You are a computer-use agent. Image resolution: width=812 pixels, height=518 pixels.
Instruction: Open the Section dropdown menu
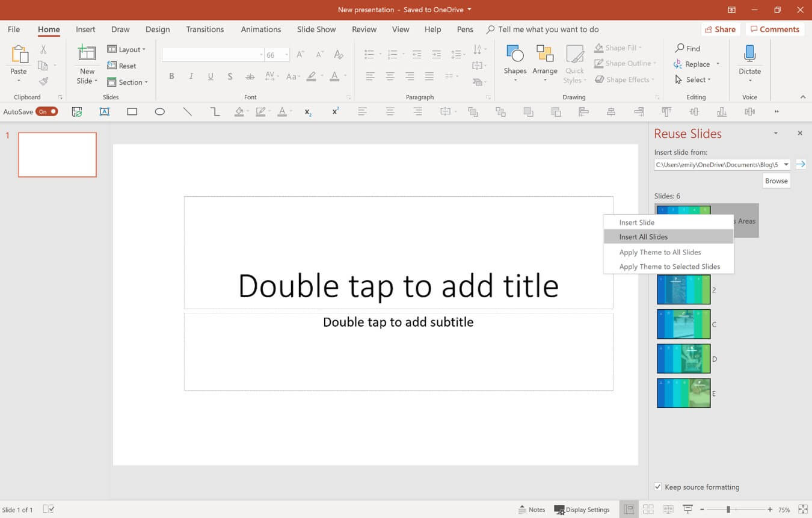point(128,82)
